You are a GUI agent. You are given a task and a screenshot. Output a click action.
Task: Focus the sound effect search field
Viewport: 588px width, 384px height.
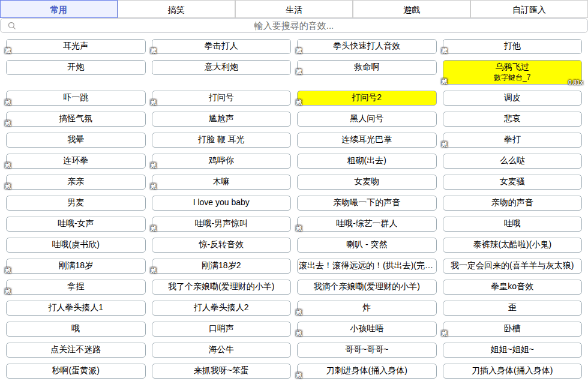pos(294,26)
